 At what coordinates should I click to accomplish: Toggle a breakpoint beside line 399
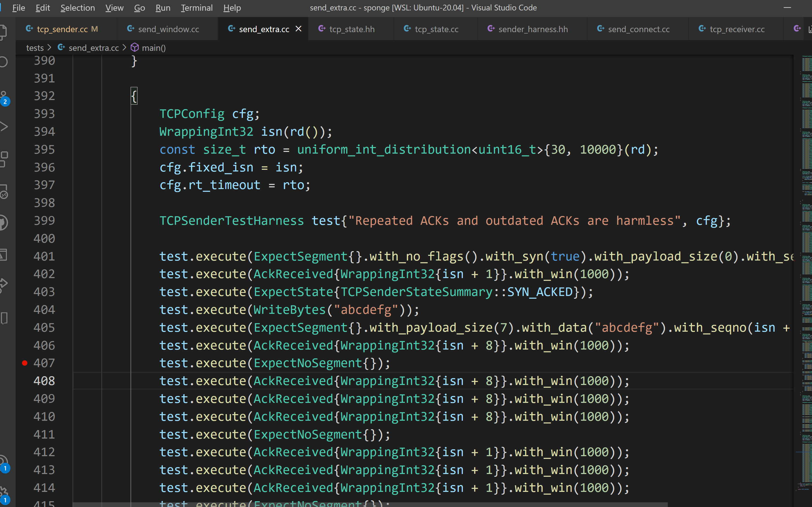[24, 221]
